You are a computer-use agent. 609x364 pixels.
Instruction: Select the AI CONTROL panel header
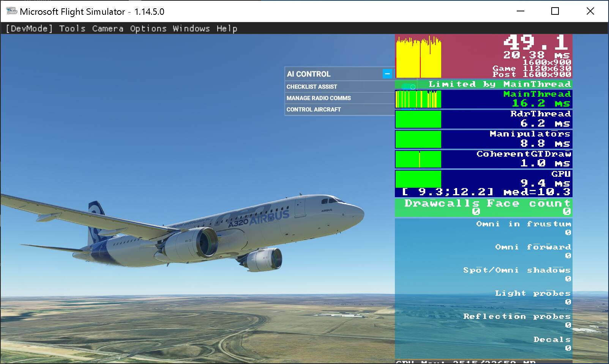(x=334, y=74)
